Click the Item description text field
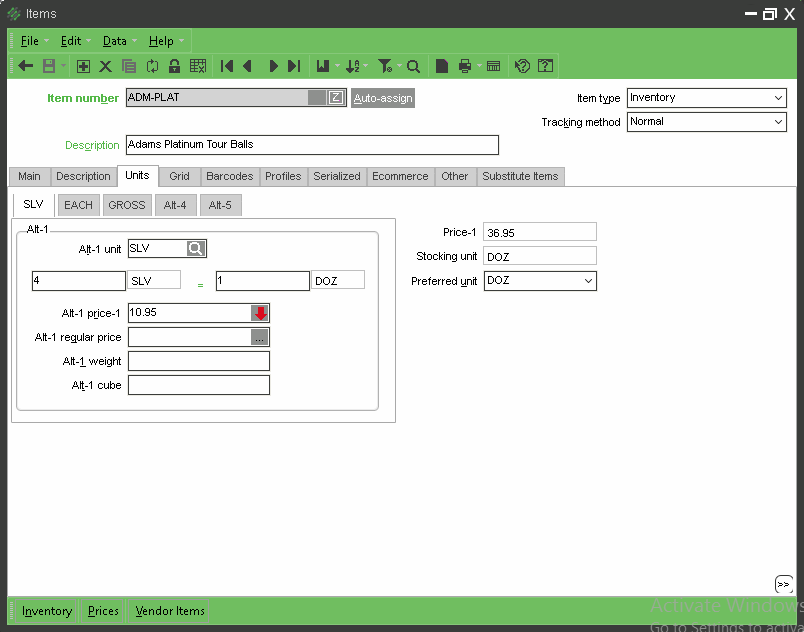804x632 pixels. [312, 145]
